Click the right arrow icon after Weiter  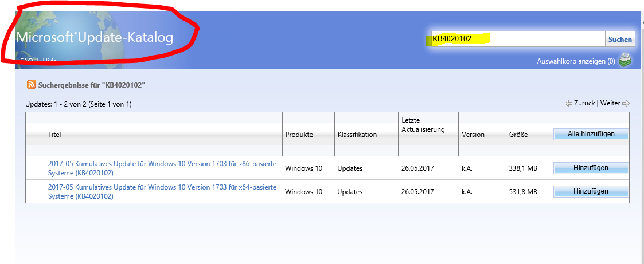click(x=626, y=103)
